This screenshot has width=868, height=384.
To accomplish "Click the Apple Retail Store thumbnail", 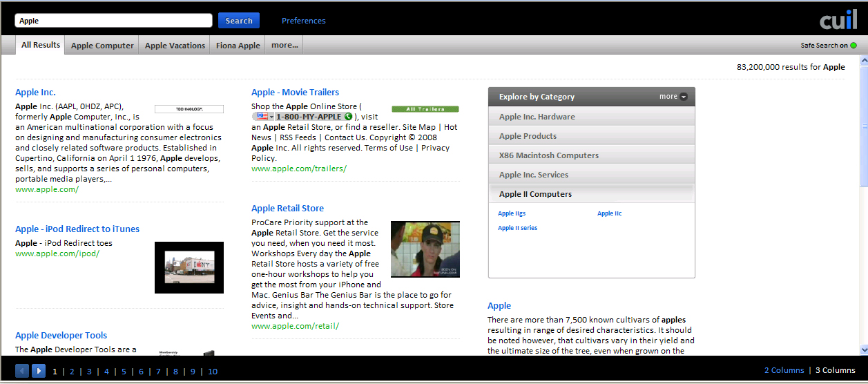I will [425, 249].
